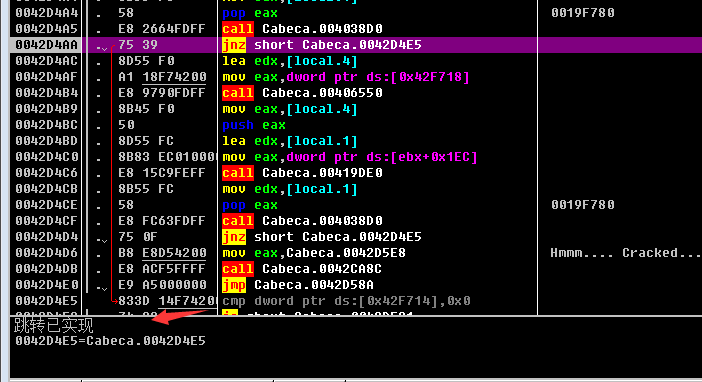Select comment 0019F780 on row 0042D4CE
Viewport: 702px width, 382px height.
(583, 205)
